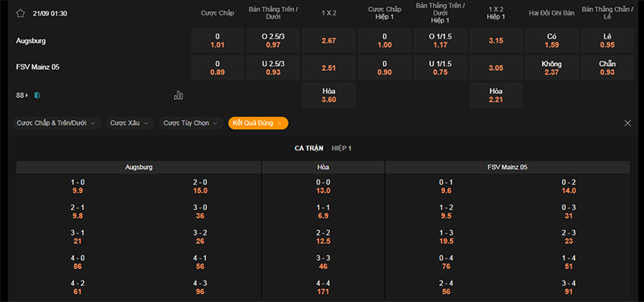644x302 pixels.
Task: Select the CẢ TRẬN tab
Action: pyautogui.click(x=309, y=148)
